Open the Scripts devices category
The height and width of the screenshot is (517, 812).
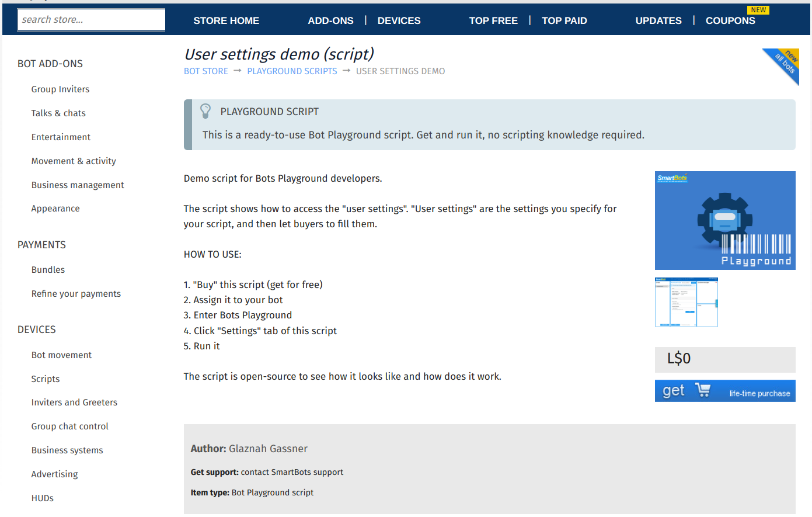tap(46, 379)
